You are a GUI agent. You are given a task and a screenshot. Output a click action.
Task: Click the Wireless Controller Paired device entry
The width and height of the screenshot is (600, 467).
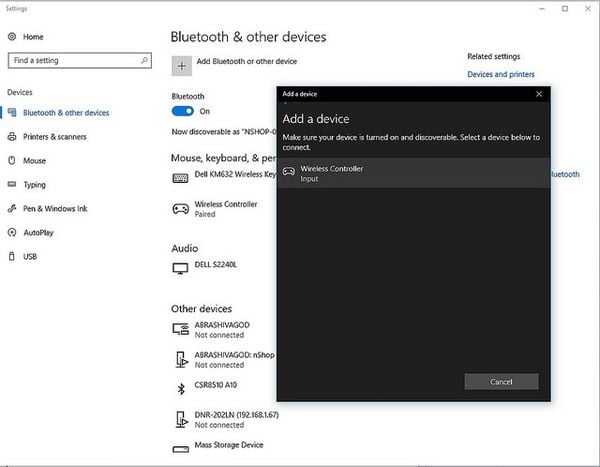226,209
